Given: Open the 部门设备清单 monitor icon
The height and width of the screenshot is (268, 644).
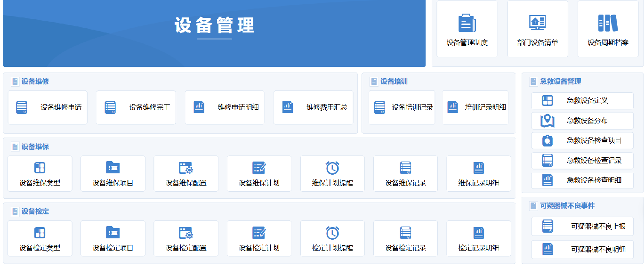Looking at the screenshot, I should pos(538,23).
